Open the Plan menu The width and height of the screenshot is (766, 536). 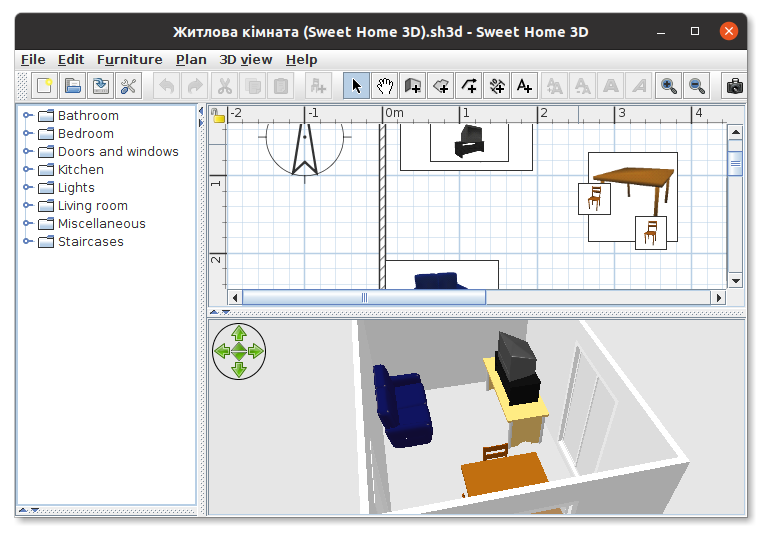(x=191, y=60)
